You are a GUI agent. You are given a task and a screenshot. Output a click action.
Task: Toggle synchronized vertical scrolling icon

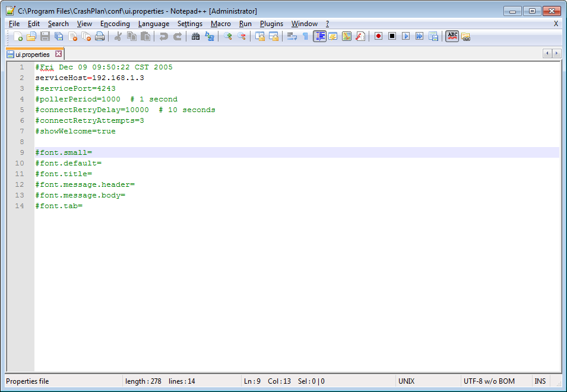click(259, 37)
